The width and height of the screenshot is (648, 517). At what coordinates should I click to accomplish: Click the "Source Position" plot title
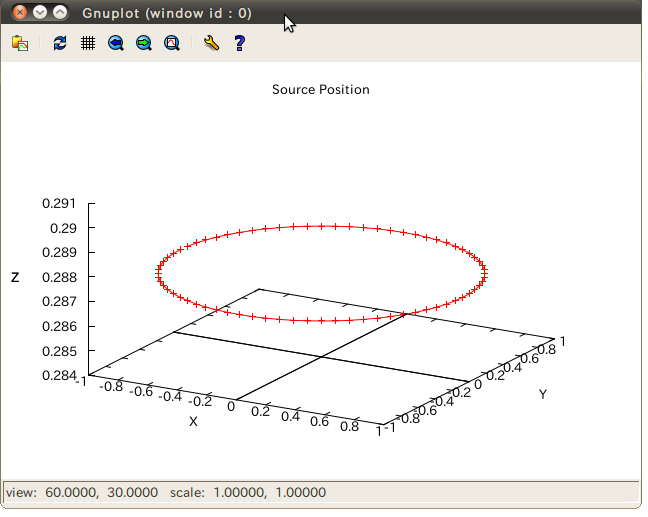coord(320,90)
